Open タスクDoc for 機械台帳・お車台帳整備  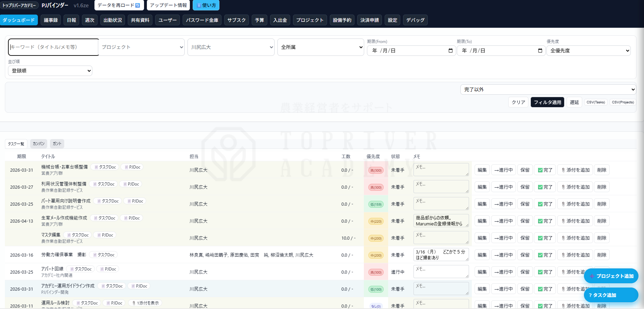tap(105, 167)
